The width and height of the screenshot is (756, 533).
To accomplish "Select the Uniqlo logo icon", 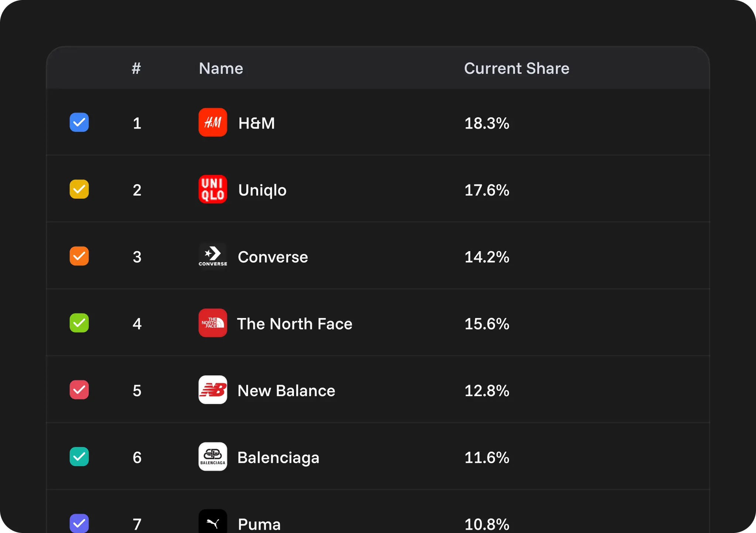I will [213, 189].
